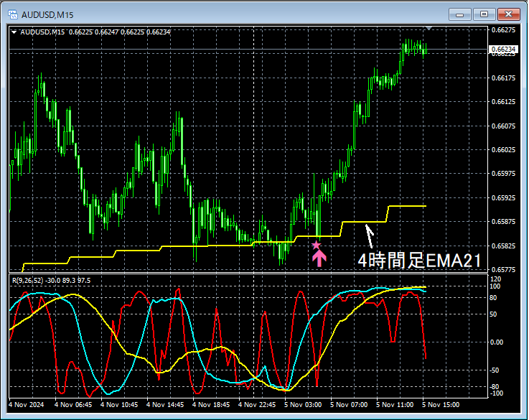Click the 0.65875 price axis label
529x420 pixels.
[503, 221]
